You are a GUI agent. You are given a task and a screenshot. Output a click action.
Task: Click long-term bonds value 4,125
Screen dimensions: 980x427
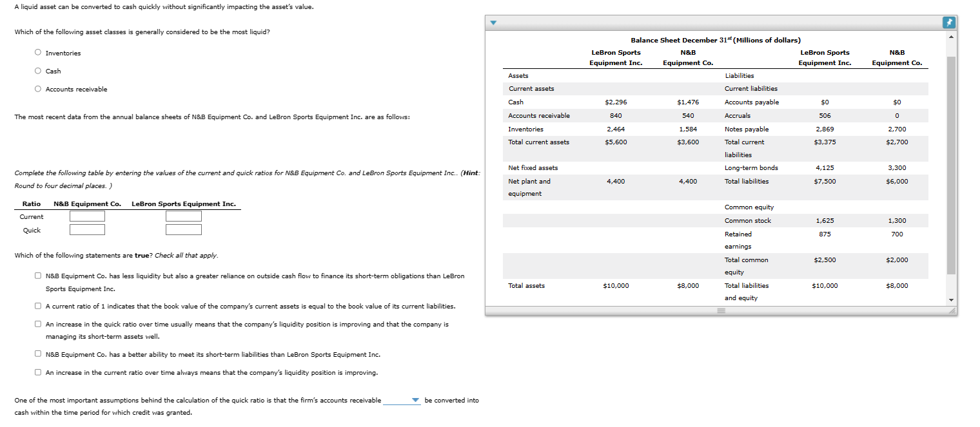825,167
